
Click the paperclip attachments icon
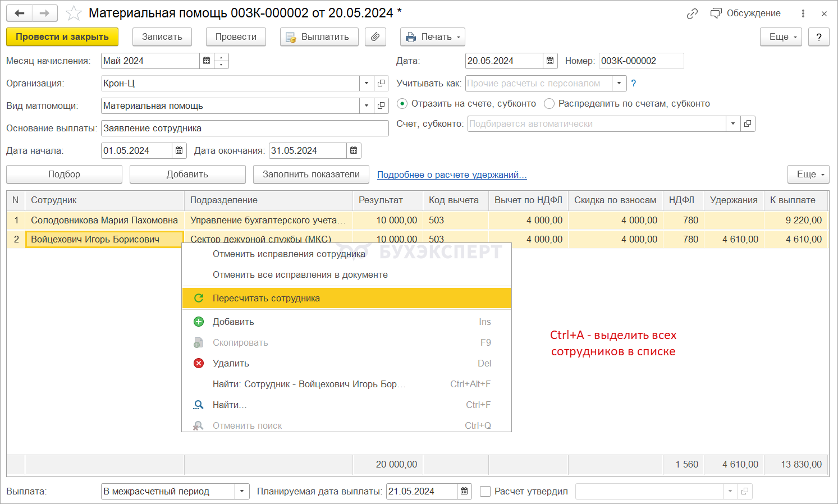coord(375,37)
